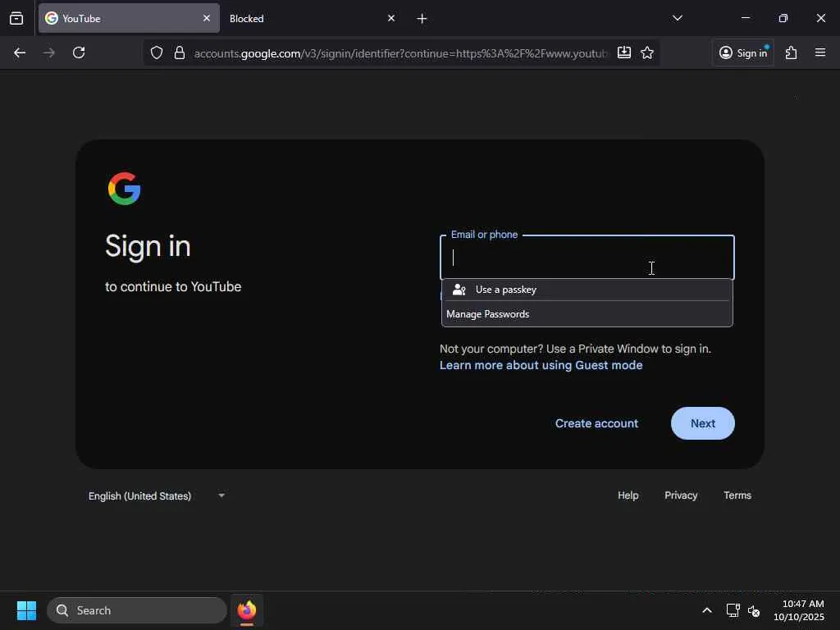Choose Use a passkey from the autofill list
The height and width of the screenshot is (630, 840).
pos(587,290)
